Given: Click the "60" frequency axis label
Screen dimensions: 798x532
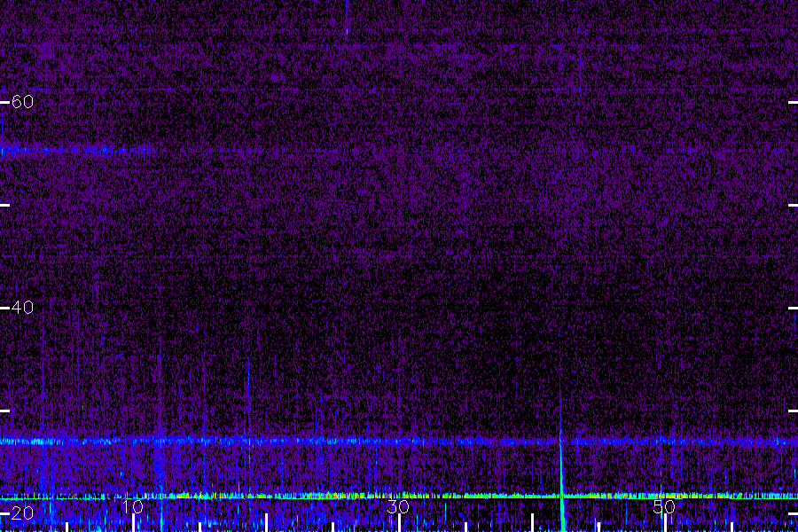Looking at the screenshot, I should tap(22, 102).
